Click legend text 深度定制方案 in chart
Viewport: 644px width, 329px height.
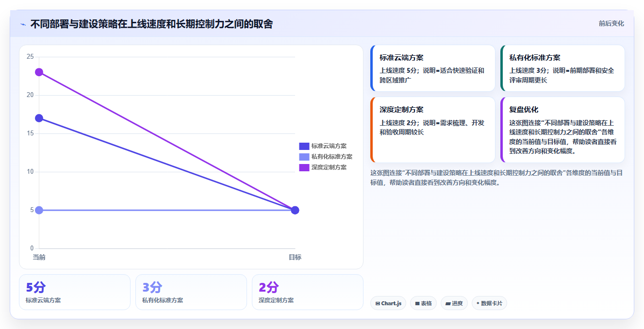(329, 167)
